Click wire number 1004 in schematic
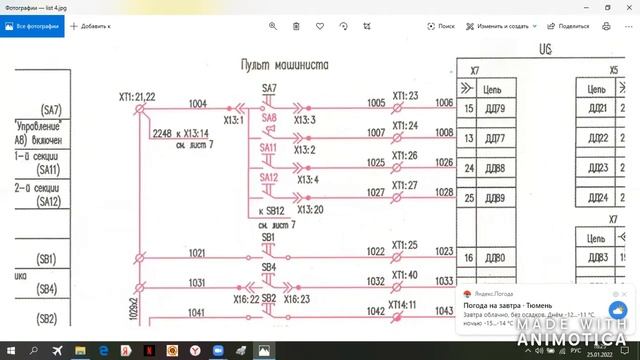 tap(198, 104)
